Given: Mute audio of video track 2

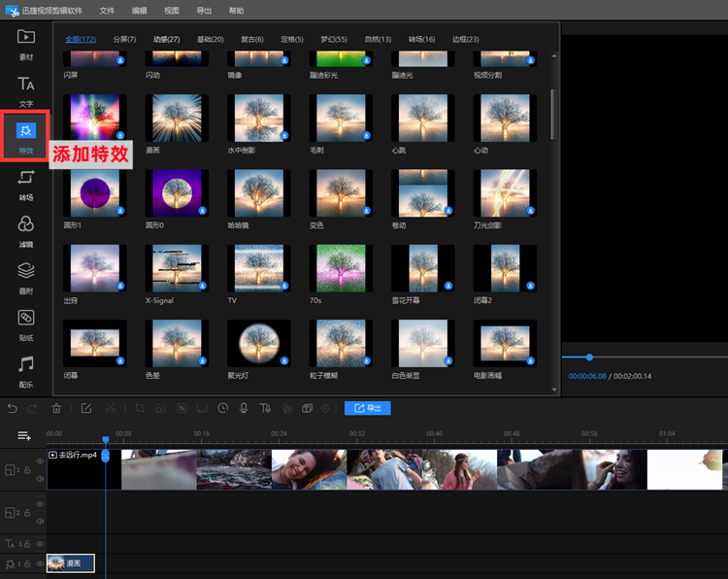Looking at the screenshot, I should tap(40, 521).
